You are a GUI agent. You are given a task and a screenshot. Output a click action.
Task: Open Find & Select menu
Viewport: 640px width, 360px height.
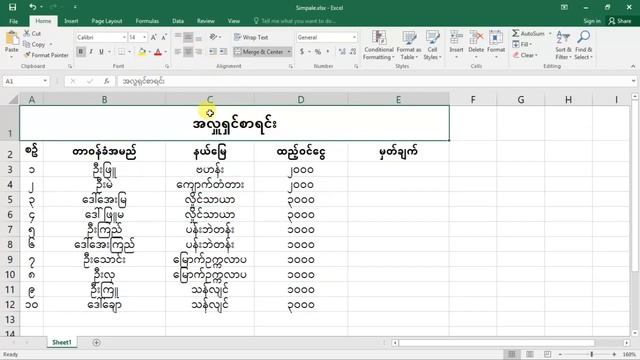point(583,45)
